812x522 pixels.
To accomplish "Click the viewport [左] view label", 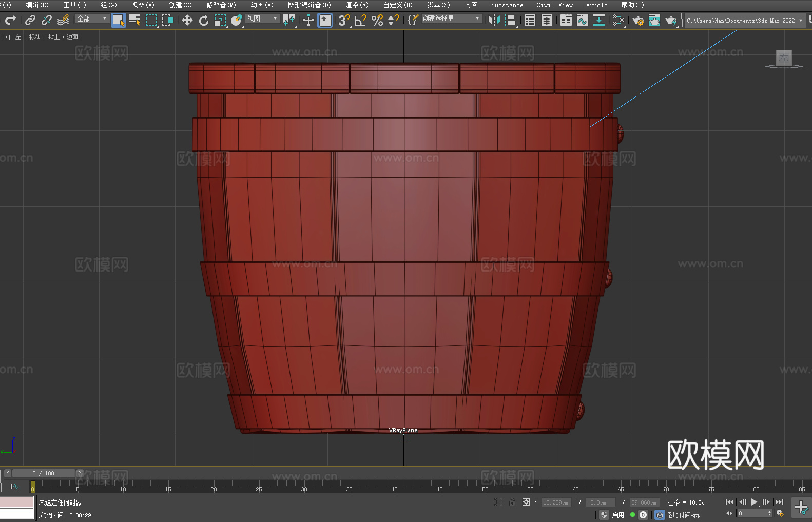I will pos(18,37).
